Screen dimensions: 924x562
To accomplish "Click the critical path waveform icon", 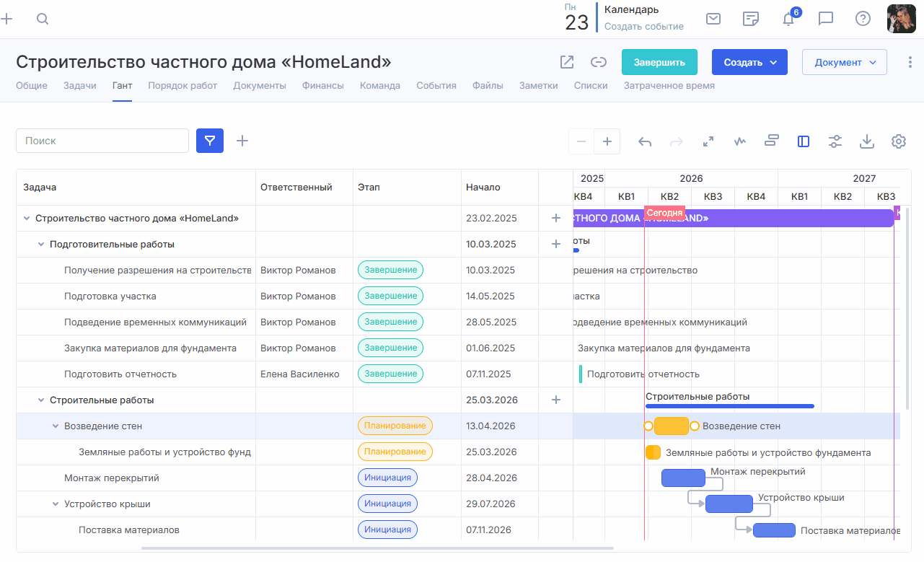I will coord(739,141).
